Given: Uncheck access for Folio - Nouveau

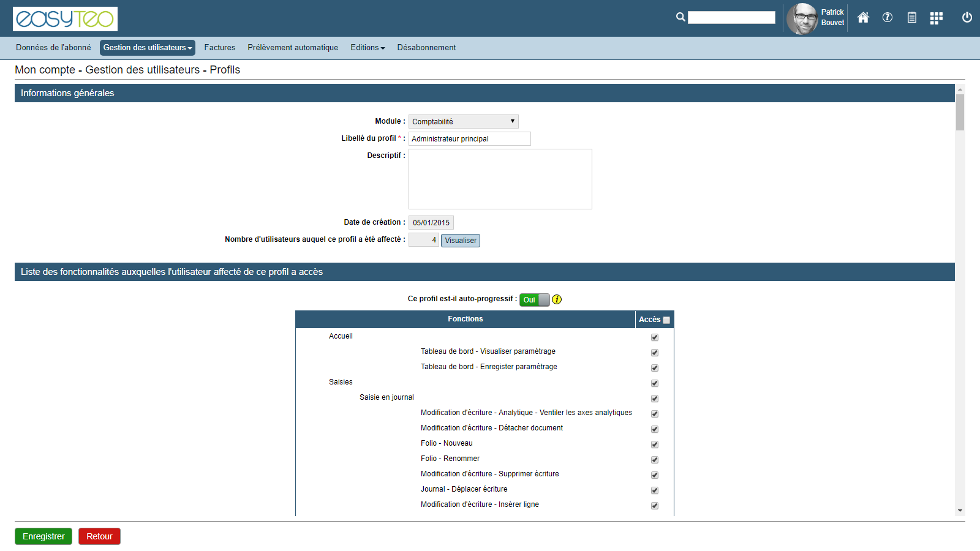Looking at the screenshot, I should pos(655,444).
